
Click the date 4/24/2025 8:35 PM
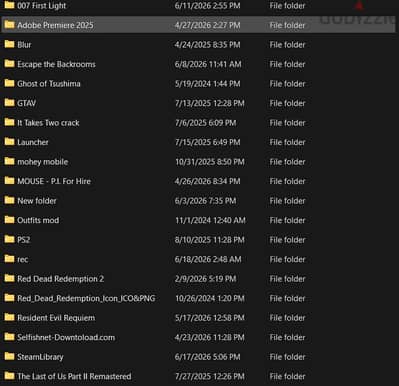pyautogui.click(x=207, y=45)
